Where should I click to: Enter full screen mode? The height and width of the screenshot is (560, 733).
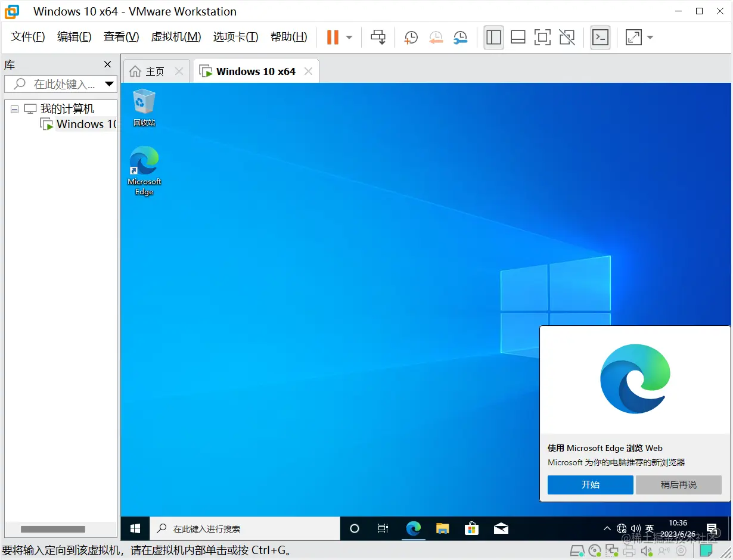(x=542, y=37)
